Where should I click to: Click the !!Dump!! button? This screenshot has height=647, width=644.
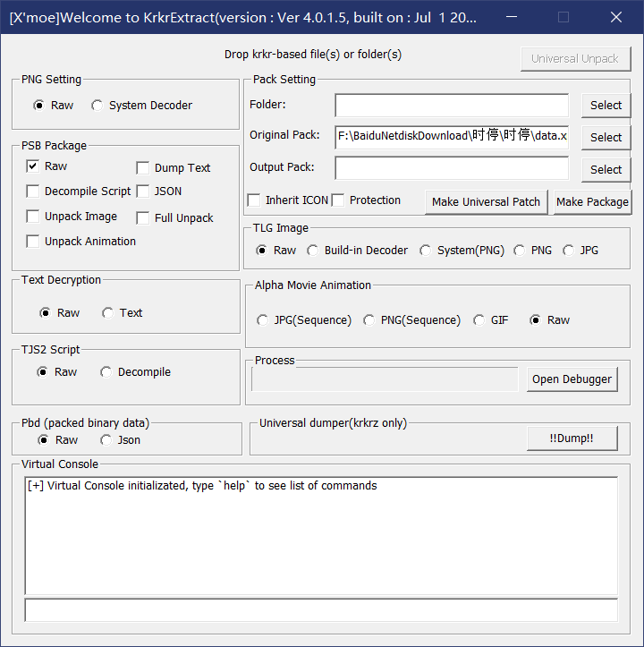[x=572, y=438]
